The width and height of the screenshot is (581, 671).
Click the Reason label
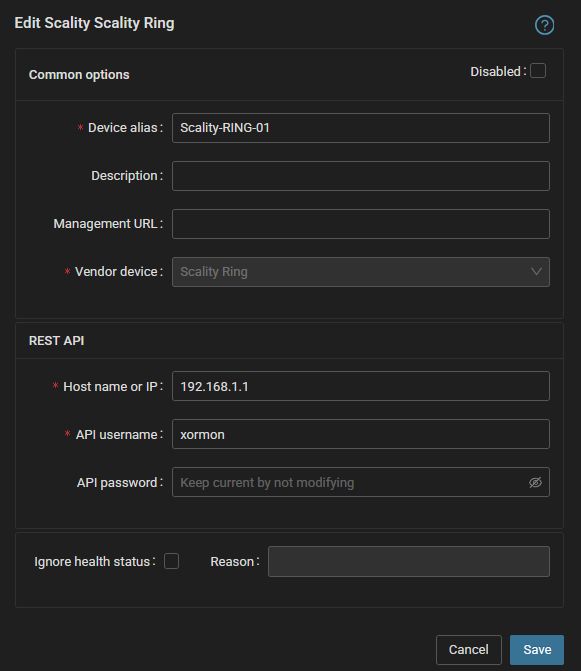click(232, 561)
